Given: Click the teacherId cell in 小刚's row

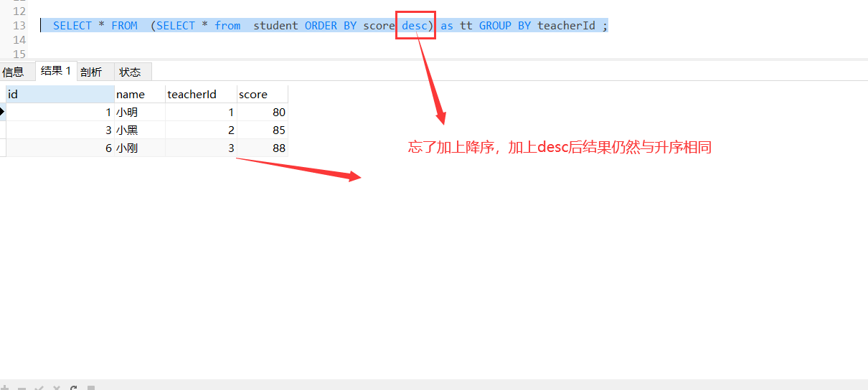Looking at the screenshot, I should [x=201, y=148].
